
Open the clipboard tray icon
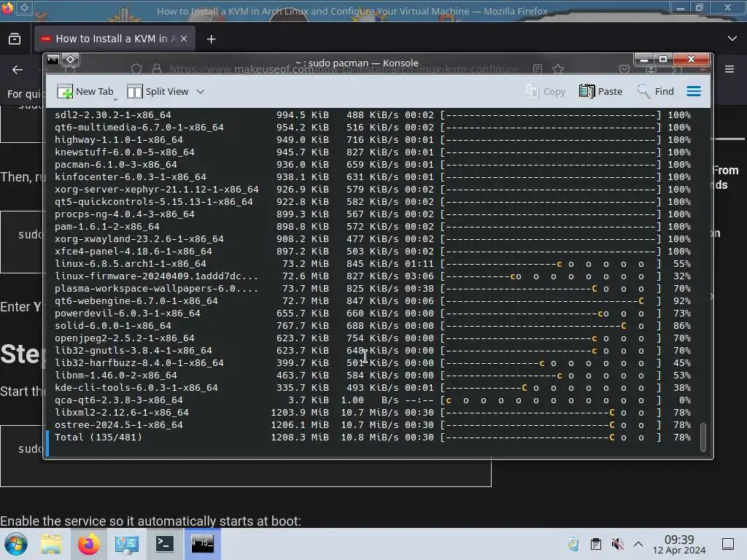tap(595, 544)
